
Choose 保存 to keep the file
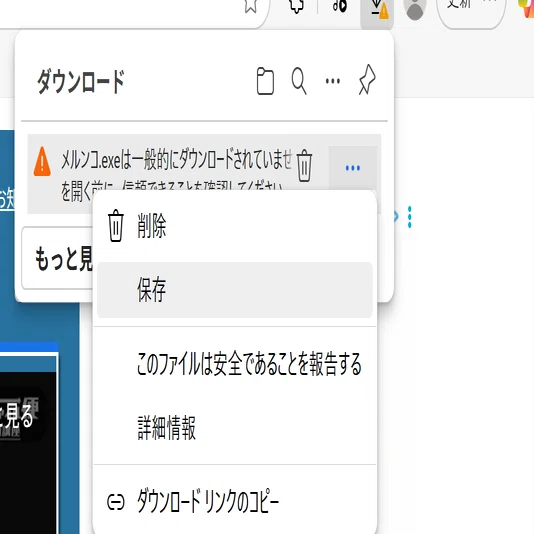point(235,290)
